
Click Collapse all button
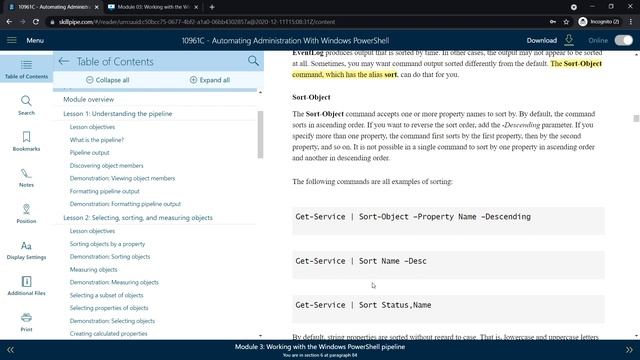[x=108, y=80]
